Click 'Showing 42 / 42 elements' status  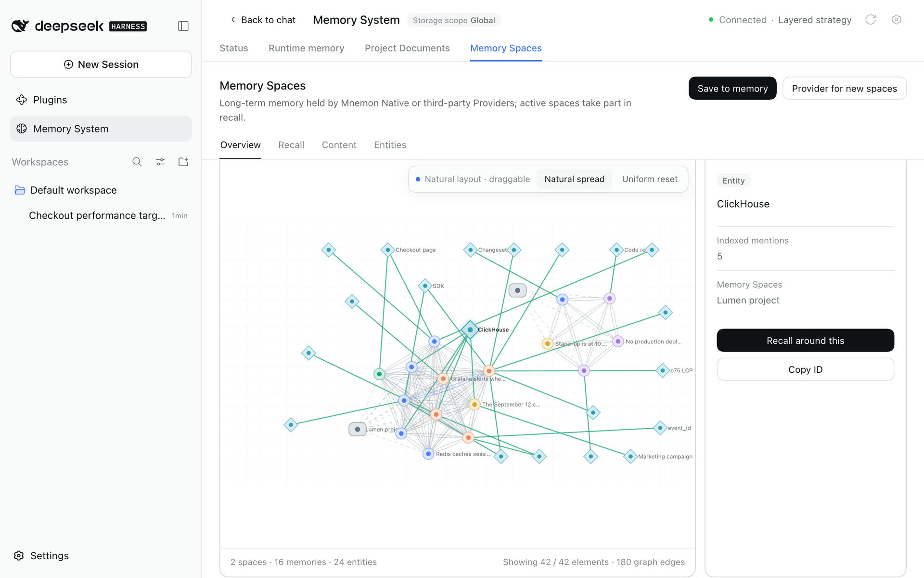pos(594,562)
